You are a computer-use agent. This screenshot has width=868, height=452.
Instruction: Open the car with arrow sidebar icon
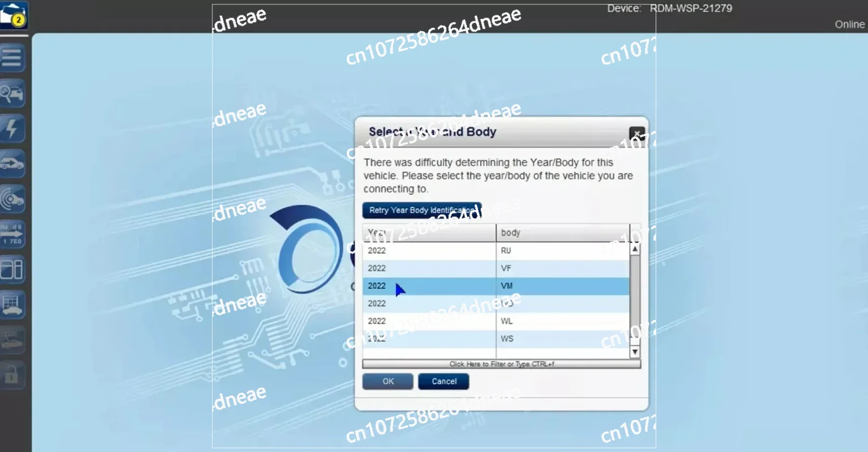point(12,164)
